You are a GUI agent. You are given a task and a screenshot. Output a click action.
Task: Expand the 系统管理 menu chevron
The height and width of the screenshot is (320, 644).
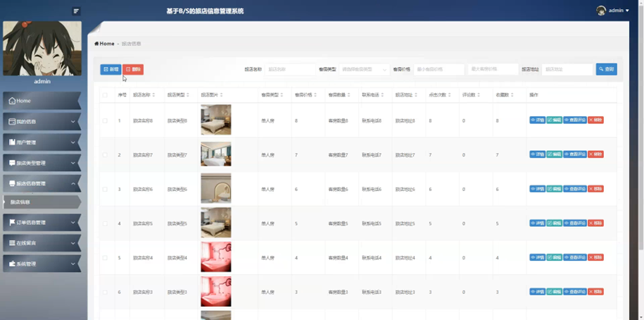[x=72, y=264]
